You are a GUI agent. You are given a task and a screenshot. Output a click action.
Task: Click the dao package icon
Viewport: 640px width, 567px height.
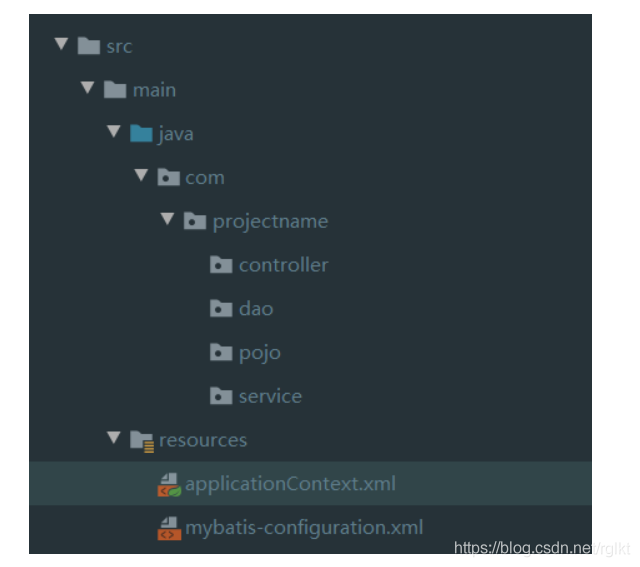(x=221, y=309)
